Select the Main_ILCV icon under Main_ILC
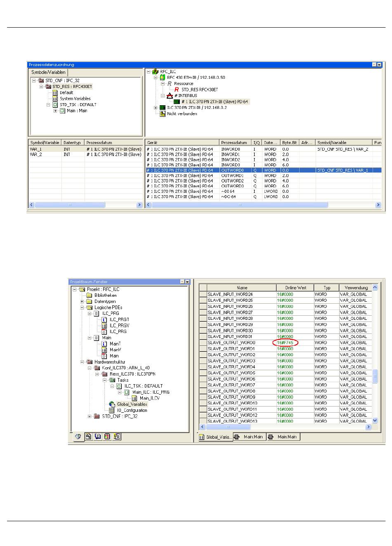Image resolution: width=392 pixels, height=546 pixels. click(134, 398)
